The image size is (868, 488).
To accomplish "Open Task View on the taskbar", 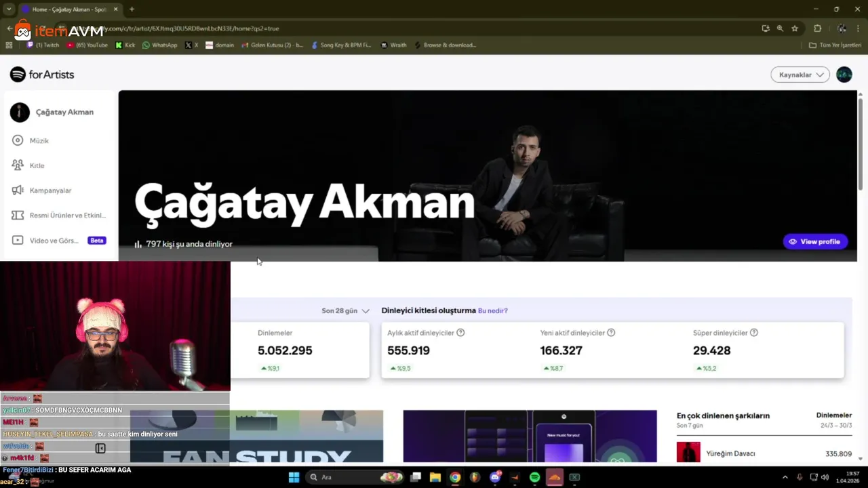I will click(x=416, y=477).
